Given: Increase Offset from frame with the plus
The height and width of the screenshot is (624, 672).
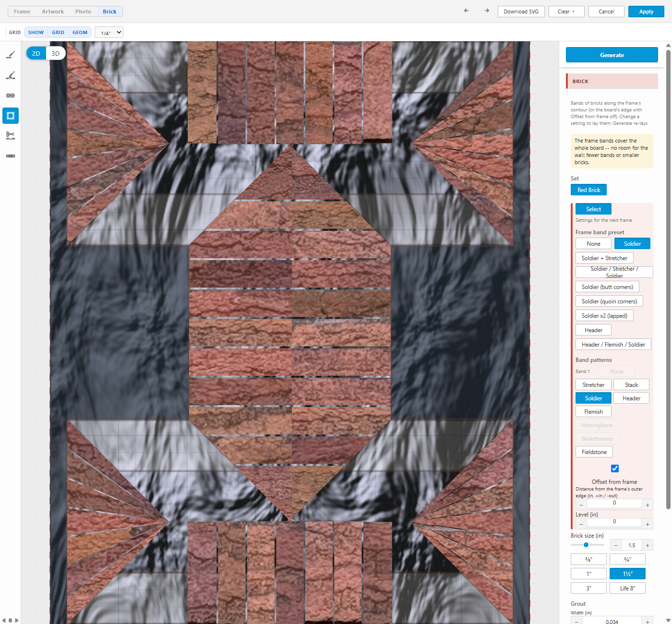Looking at the screenshot, I should click(648, 505).
